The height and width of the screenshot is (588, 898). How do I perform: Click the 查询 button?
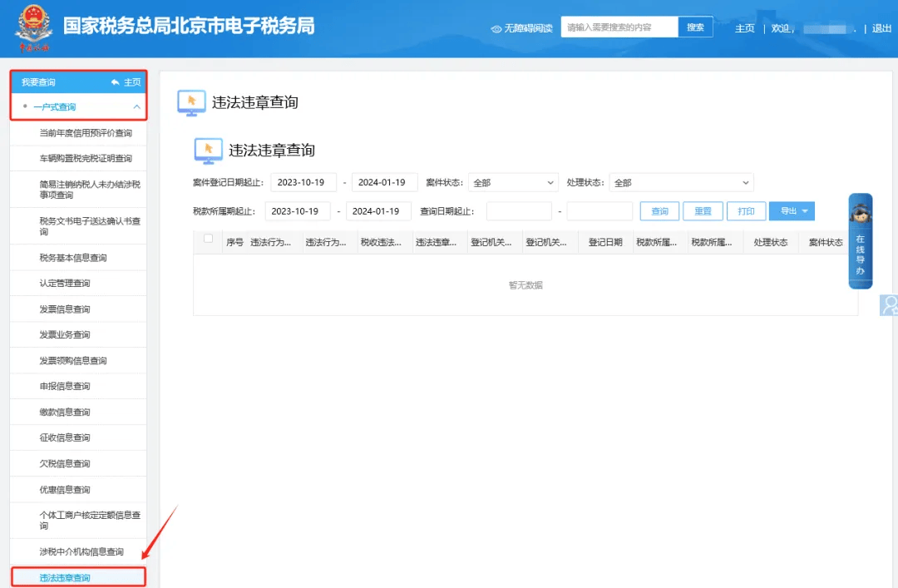(x=659, y=211)
